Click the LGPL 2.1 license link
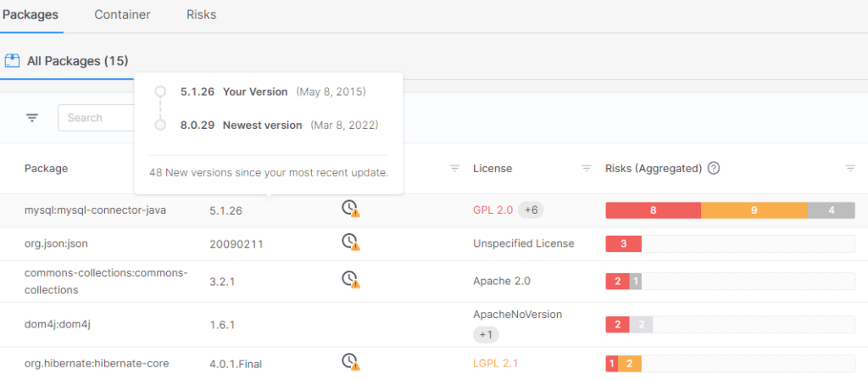The height and width of the screenshot is (380, 868). 495,363
